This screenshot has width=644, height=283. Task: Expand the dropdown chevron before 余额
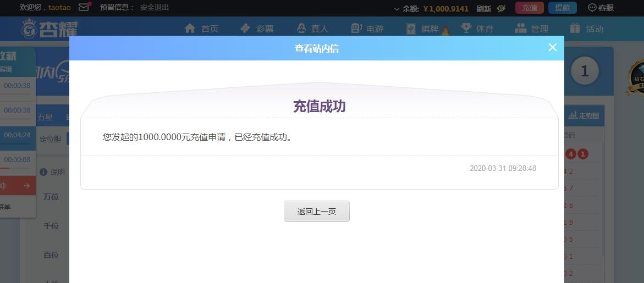tap(397, 9)
